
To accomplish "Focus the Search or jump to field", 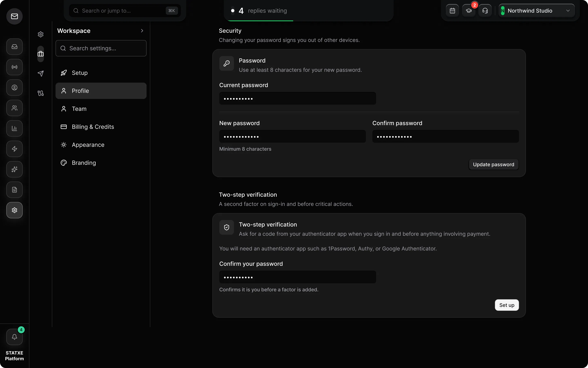I will 125,11.
